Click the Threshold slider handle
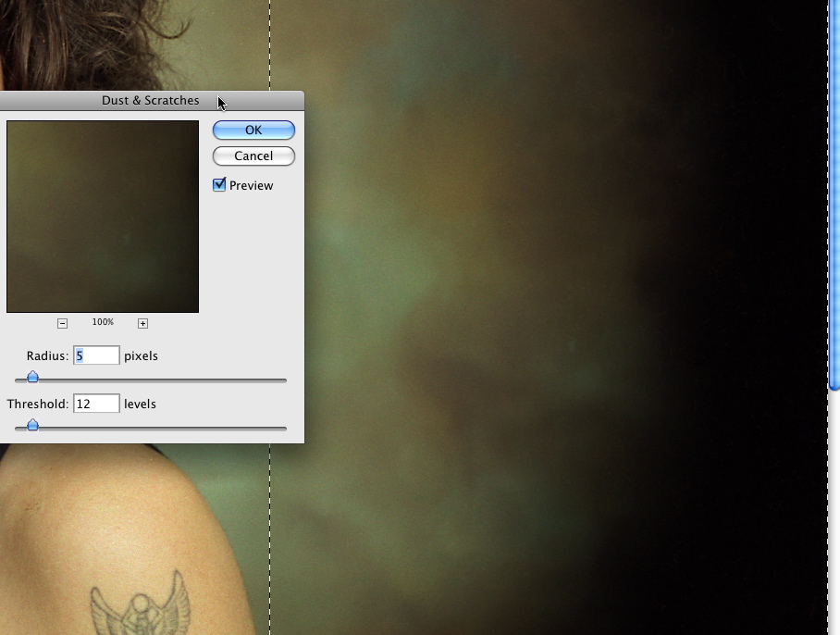The height and width of the screenshot is (635, 840). (x=32, y=425)
